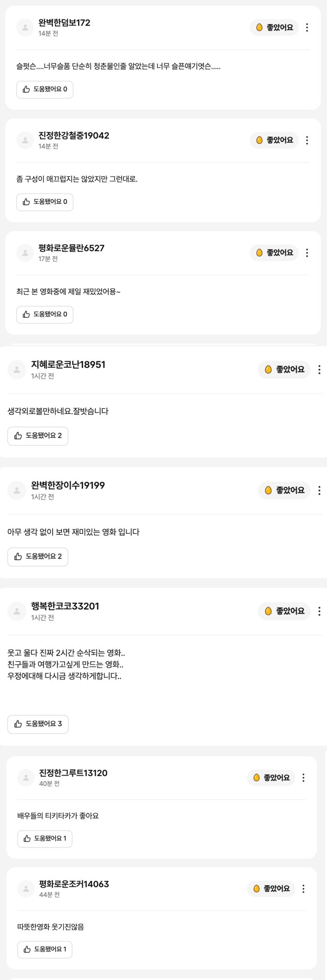Click profile avatar of 완벽한장이수19199
The width and height of the screenshot is (327, 980).
pos(17,490)
